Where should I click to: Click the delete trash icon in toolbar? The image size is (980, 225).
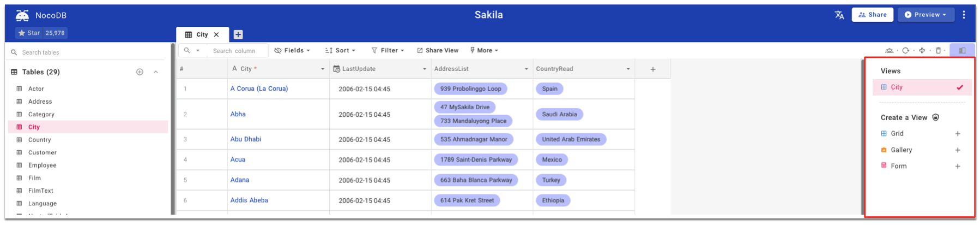tap(938, 51)
